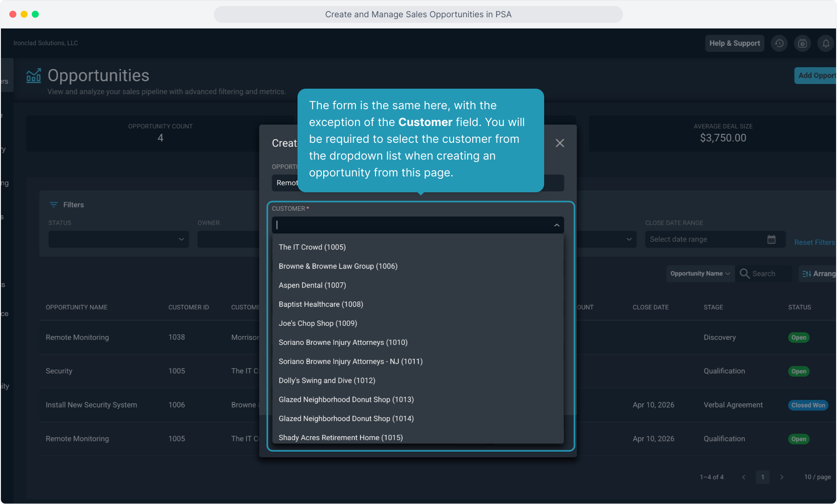Select The IT Crowd (1005) customer
The height and width of the screenshot is (504, 837).
click(312, 247)
